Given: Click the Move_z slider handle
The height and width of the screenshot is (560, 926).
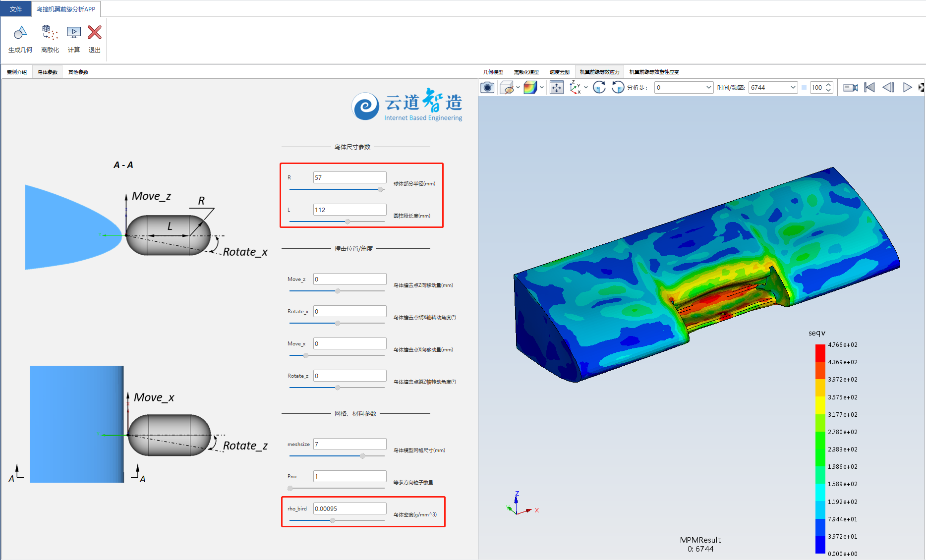Looking at the screenshot, I should click(338, 291).
